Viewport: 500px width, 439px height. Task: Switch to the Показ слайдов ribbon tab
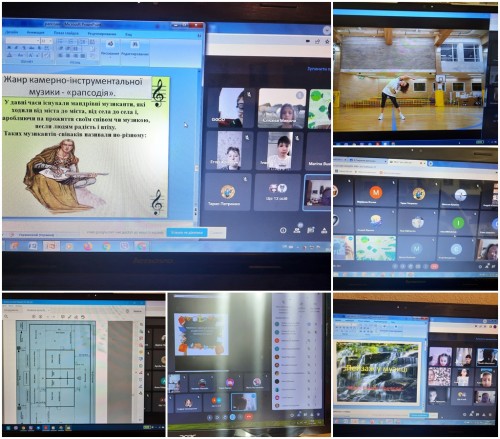tap(66, 33)
